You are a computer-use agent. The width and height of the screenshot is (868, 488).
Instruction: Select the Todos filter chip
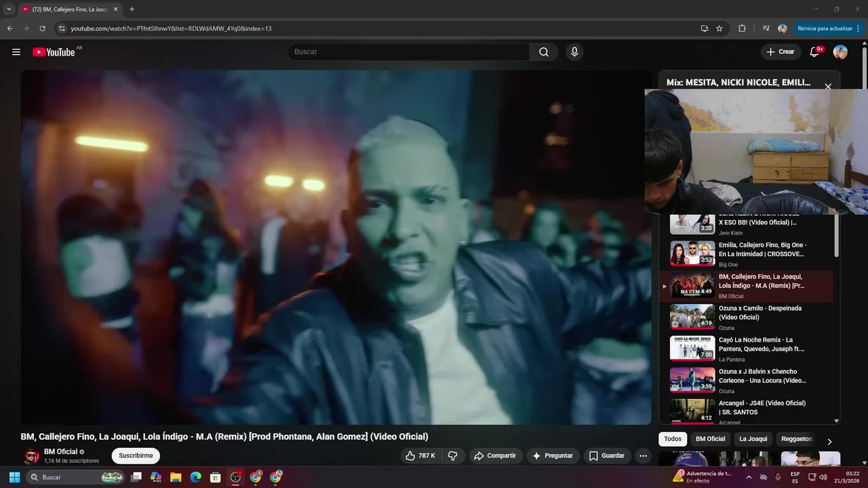(673, 439)
